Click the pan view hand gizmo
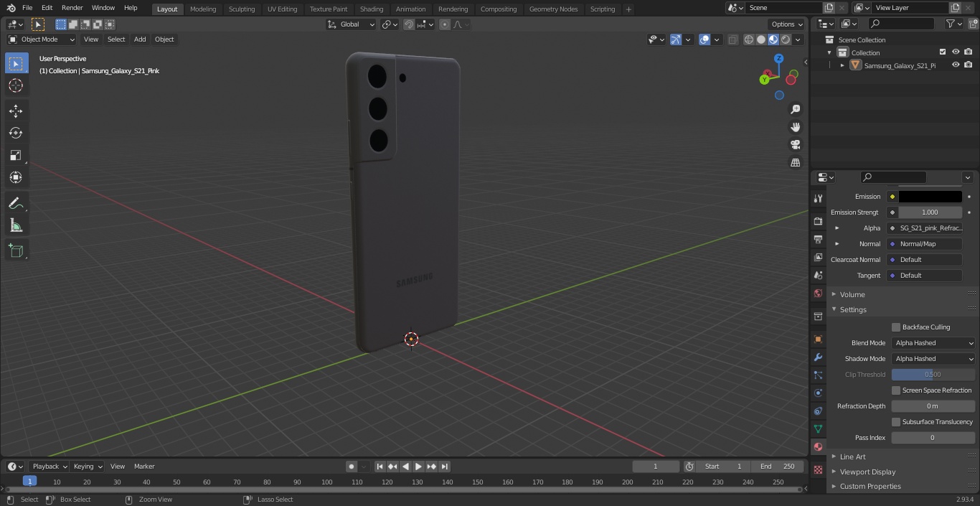The width and height of the screenshot is (980, 506). coord(796,127)
